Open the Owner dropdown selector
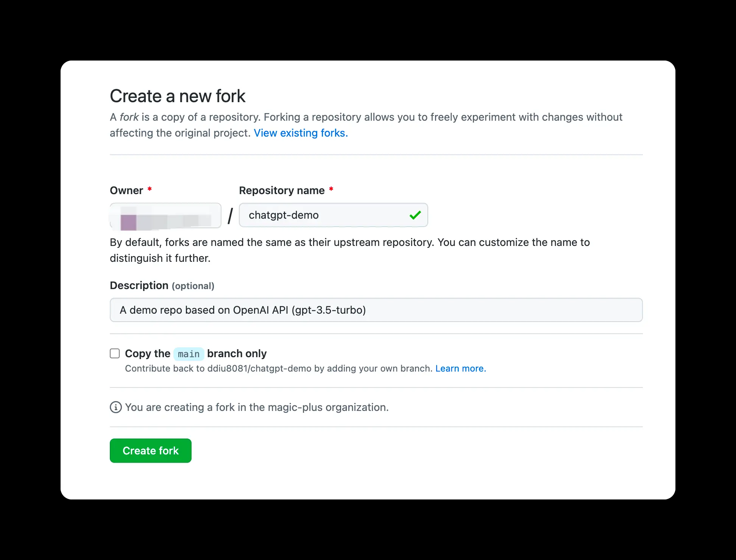The height and width of the screenshot is (560, 736). [x=165, y=215]
